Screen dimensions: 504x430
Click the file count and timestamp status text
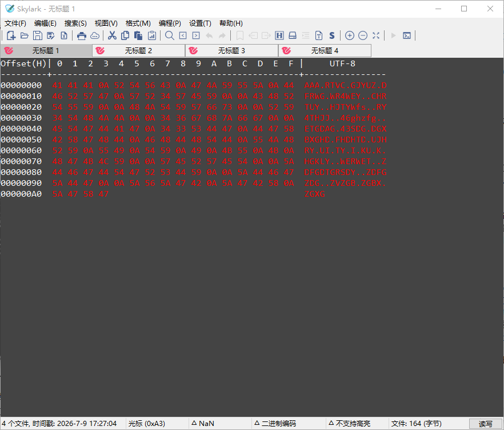59,424
